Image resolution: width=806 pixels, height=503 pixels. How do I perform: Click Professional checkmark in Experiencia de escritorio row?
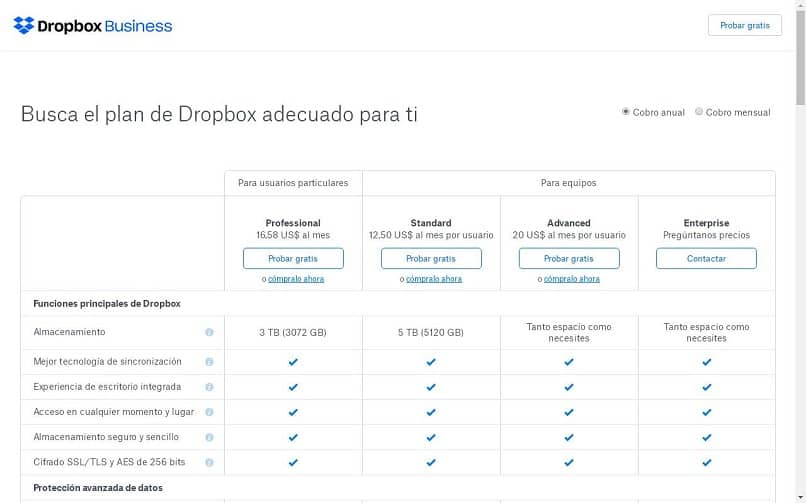point(293,387)
